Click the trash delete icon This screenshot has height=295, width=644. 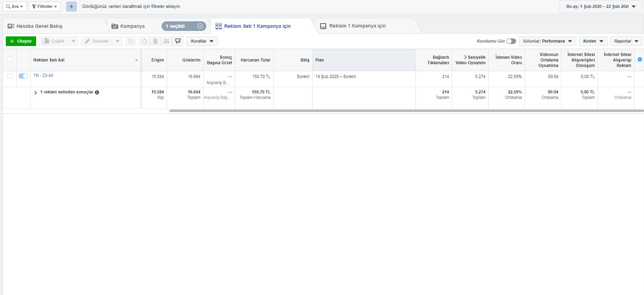point(155,41)
